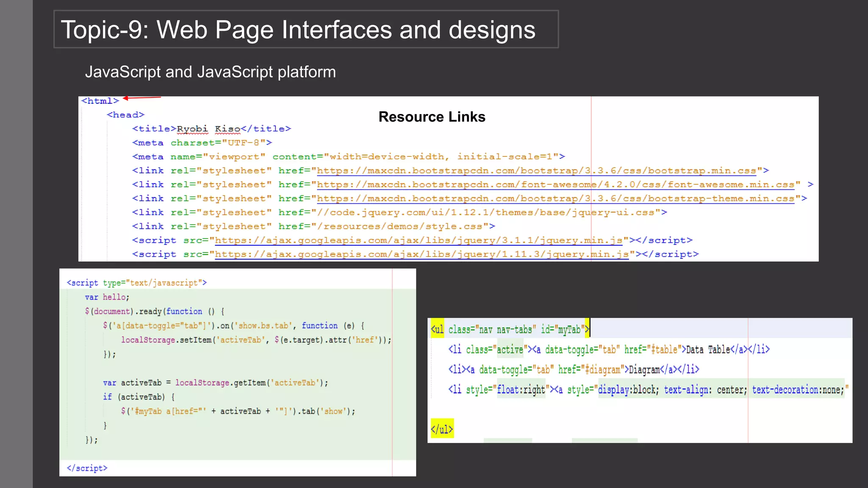
Task: Click the closing script tag
Action: click(87, 468)
